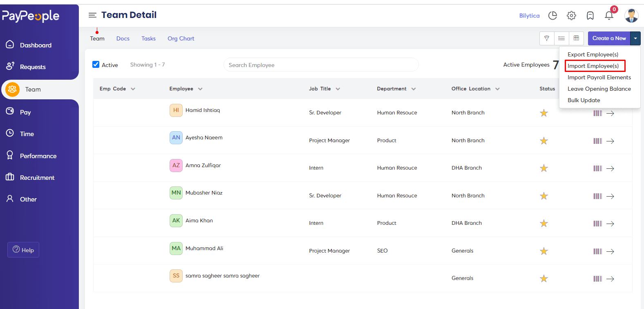Open details arrow for Aima Khan
This screenshot has width=644, height=309.
[610, 224]
